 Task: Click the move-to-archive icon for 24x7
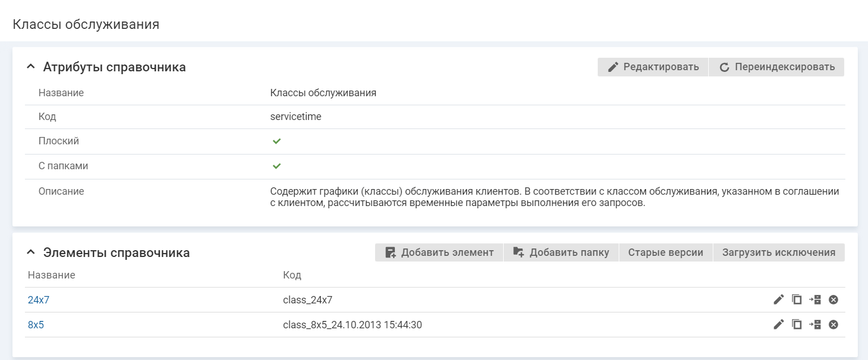pyautogui.click(x=815, y=299)
